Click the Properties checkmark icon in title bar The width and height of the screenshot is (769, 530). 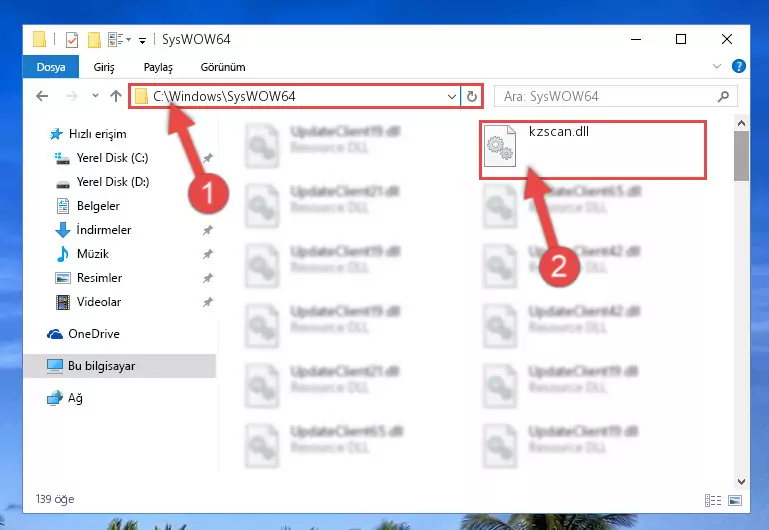coord(72,40)
